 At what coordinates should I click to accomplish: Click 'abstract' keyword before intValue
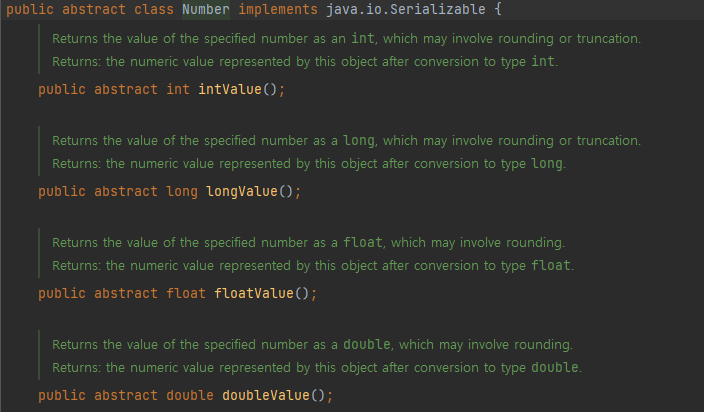tap(126, 89)
